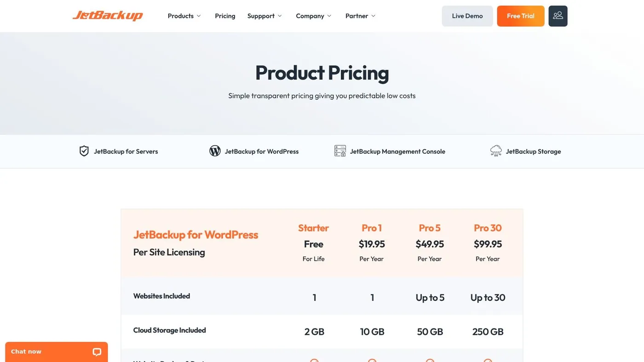Click the 10 GB storage value
The width and height of the screenshot is (644, 362).
point(372,332)
